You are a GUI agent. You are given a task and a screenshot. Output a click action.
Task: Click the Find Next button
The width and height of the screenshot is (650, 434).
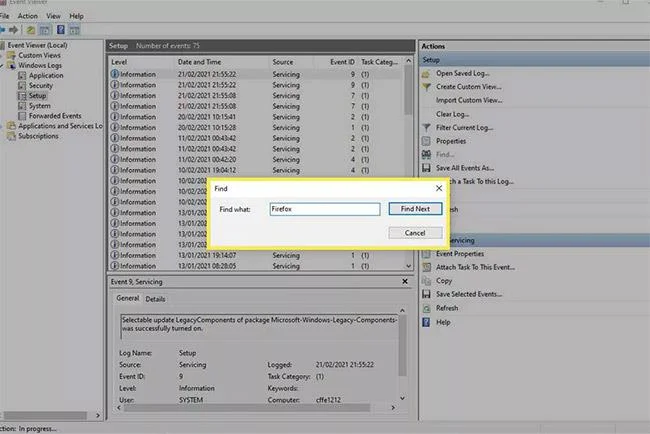click(x=415, y=209)
